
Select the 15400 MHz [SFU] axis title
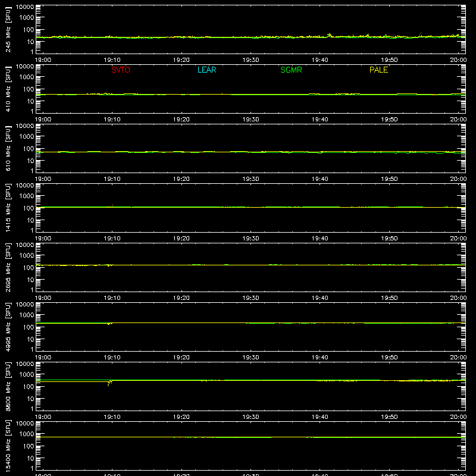(x=8, y=446)
